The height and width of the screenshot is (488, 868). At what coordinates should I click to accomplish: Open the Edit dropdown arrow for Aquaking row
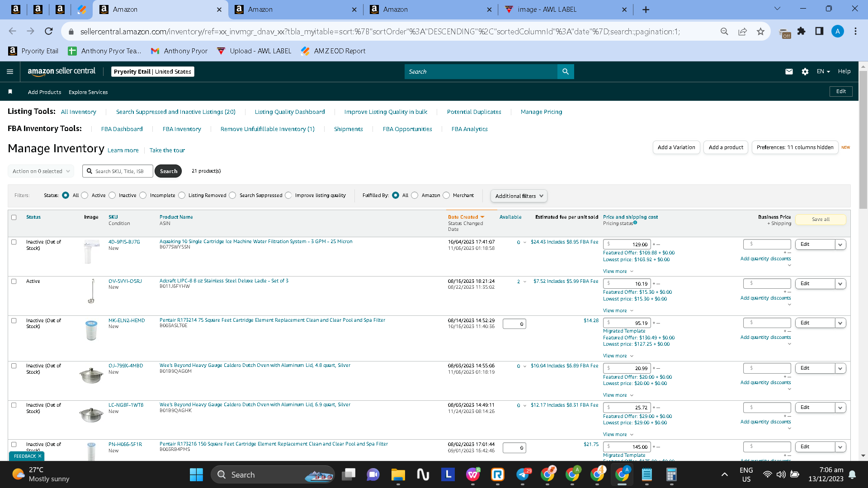click(840, 244)
